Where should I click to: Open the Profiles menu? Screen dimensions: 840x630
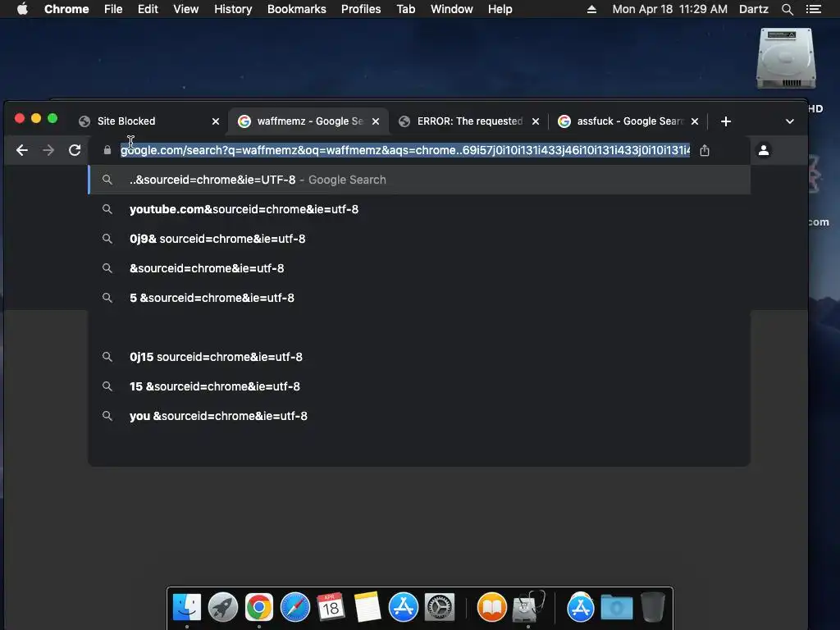point(361,9)
